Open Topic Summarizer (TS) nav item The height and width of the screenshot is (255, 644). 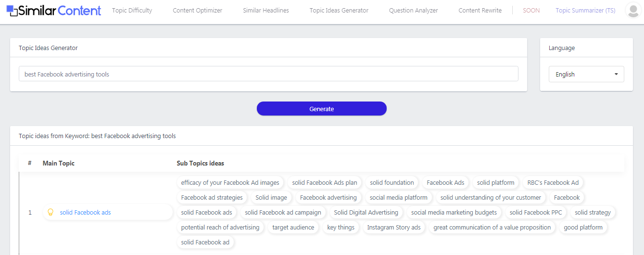pyautogui.click(x=585, y=11)
